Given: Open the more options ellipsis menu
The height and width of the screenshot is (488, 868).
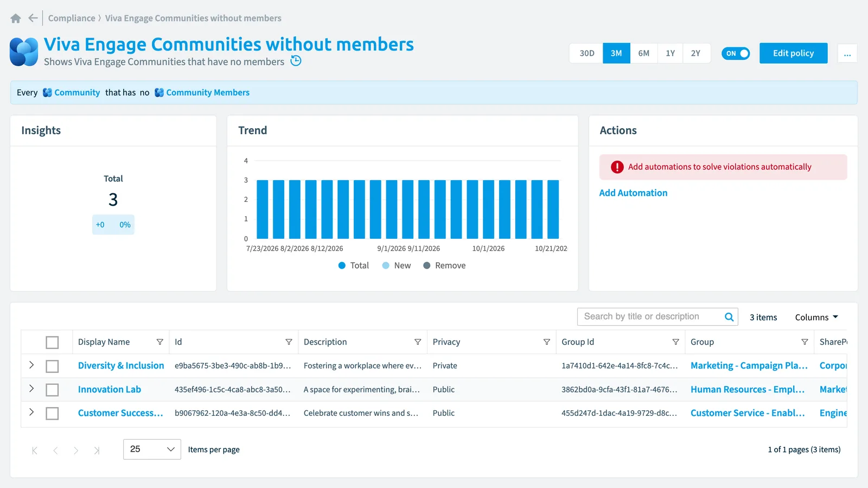Looking at the screenshot, I should (847, 53).
